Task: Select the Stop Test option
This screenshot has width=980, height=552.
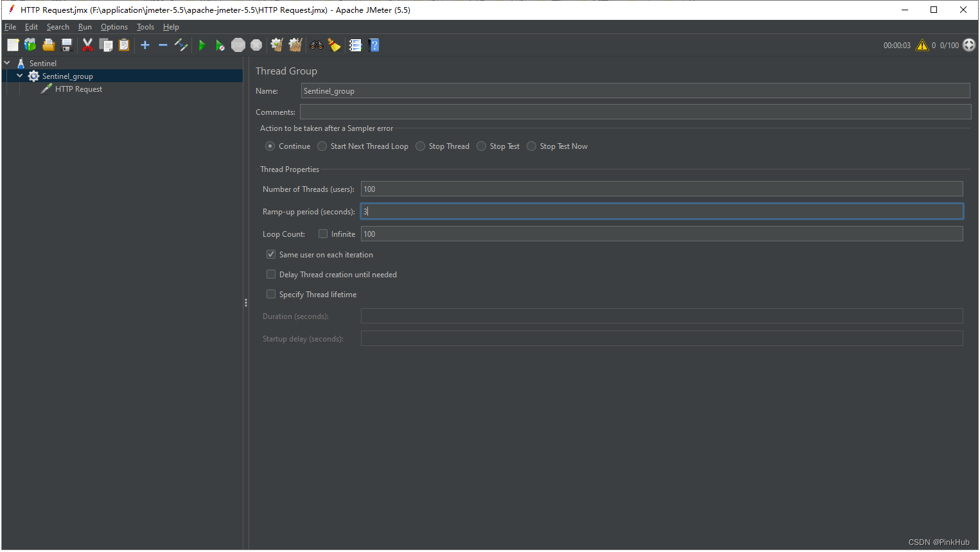Action: click(482, 146)
